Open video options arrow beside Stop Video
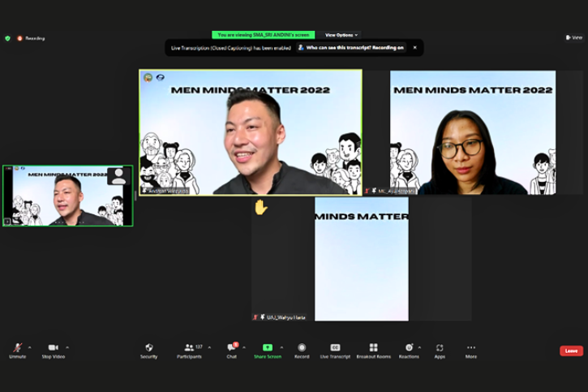The image size is (588, 392). 67,347
